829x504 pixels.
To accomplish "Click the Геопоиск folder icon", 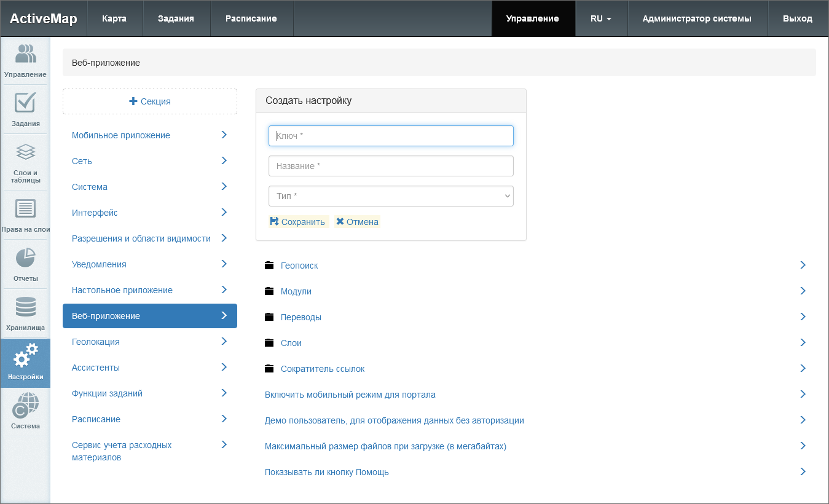I will pos(269,266).
